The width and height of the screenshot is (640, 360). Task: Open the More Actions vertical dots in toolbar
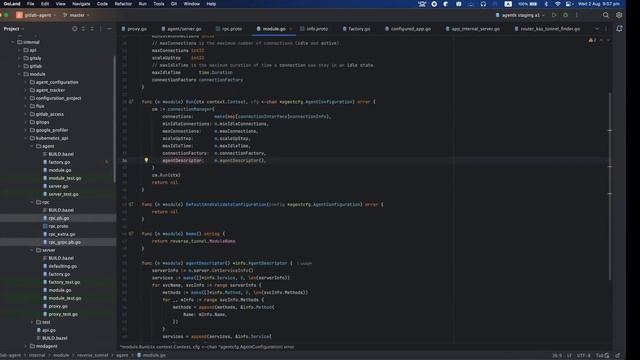point(577,15)
